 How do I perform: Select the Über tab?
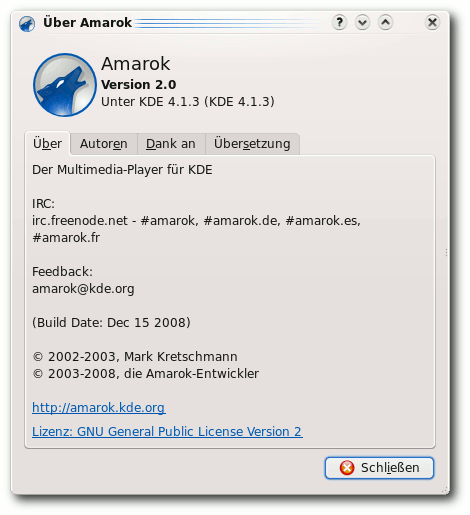pyautogui.click(x=47, y=144)
